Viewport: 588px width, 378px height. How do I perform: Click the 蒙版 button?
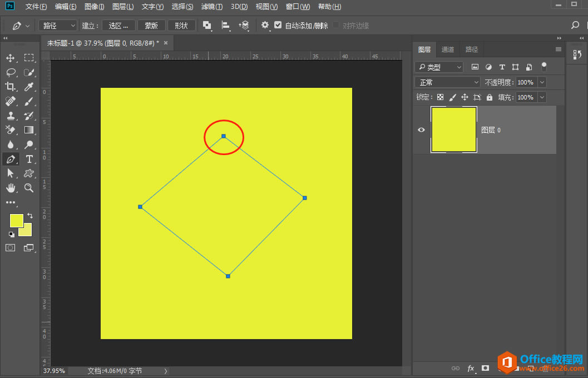coord(151,26)
